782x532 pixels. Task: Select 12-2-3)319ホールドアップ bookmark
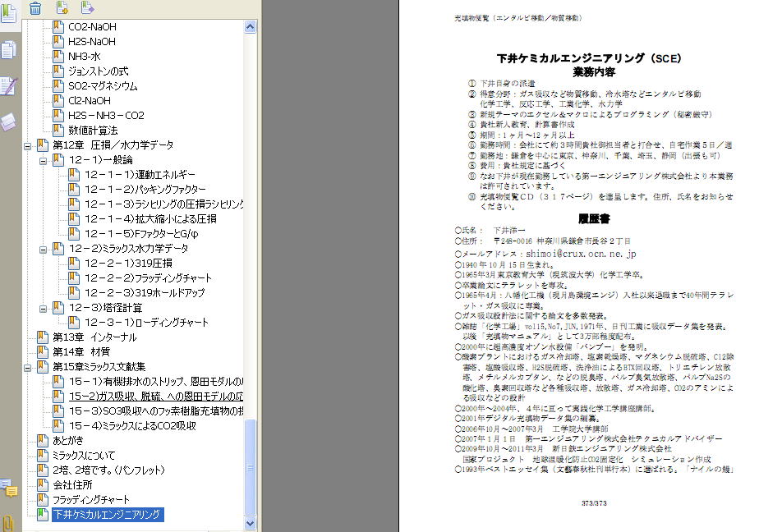[145, 293]
